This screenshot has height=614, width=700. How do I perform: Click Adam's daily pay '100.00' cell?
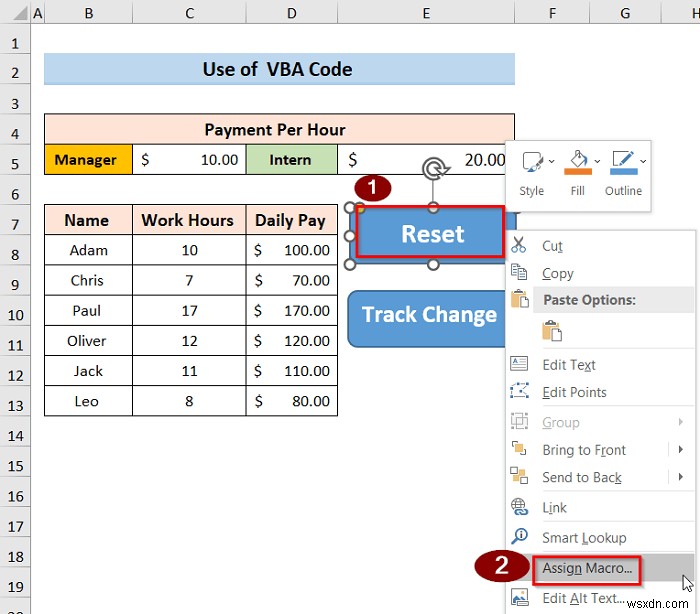click(292, 250)
